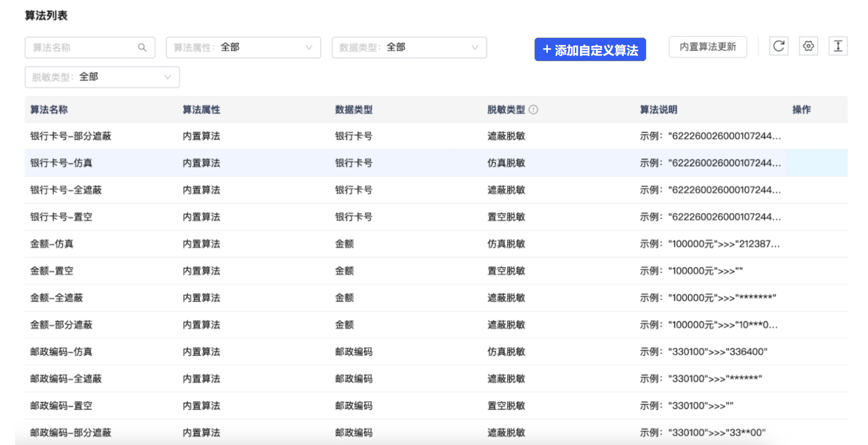Select the 邮政编码-仿真 row name
Image resolution: width=868 pixels, height=445 pixels.
[x=61, y=352]
